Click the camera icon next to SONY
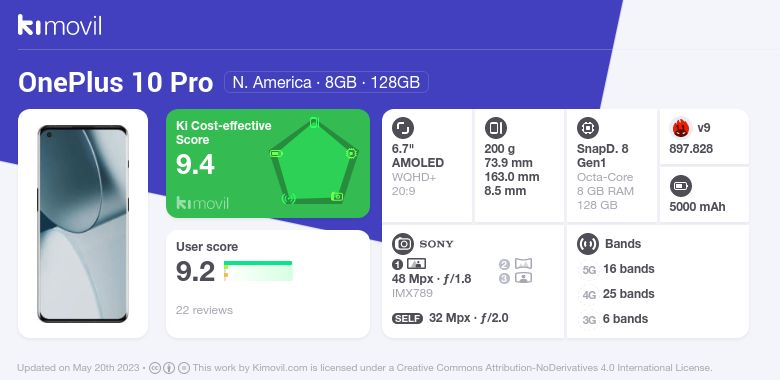 coord(402,244)
